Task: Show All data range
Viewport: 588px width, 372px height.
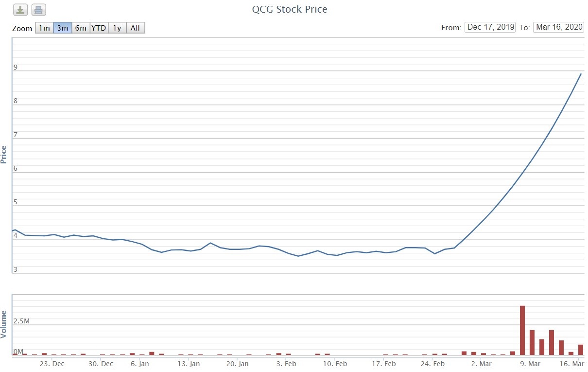Action: (135, 28)
